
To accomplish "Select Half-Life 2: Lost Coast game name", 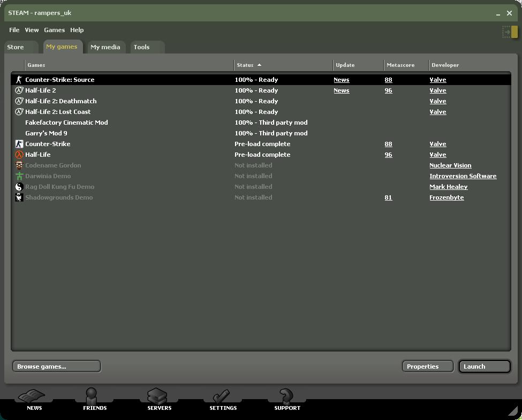I will pos(58,111).
